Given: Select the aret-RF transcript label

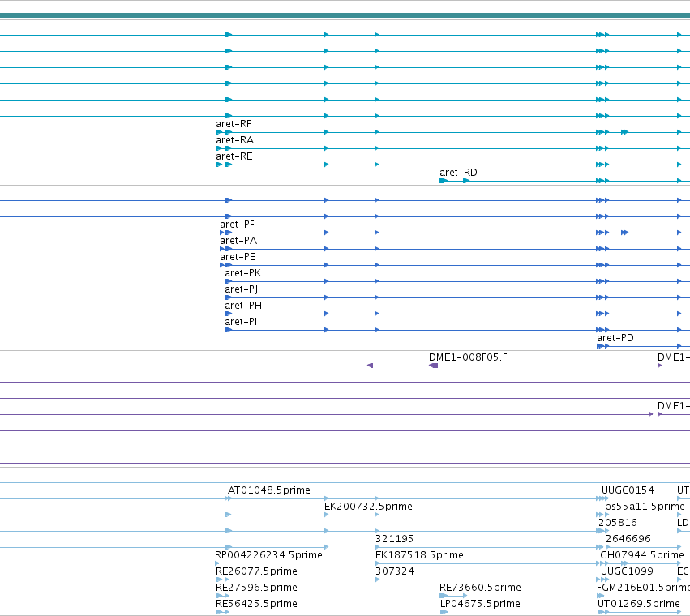Looking at the screenshot, I should point(234,124).
